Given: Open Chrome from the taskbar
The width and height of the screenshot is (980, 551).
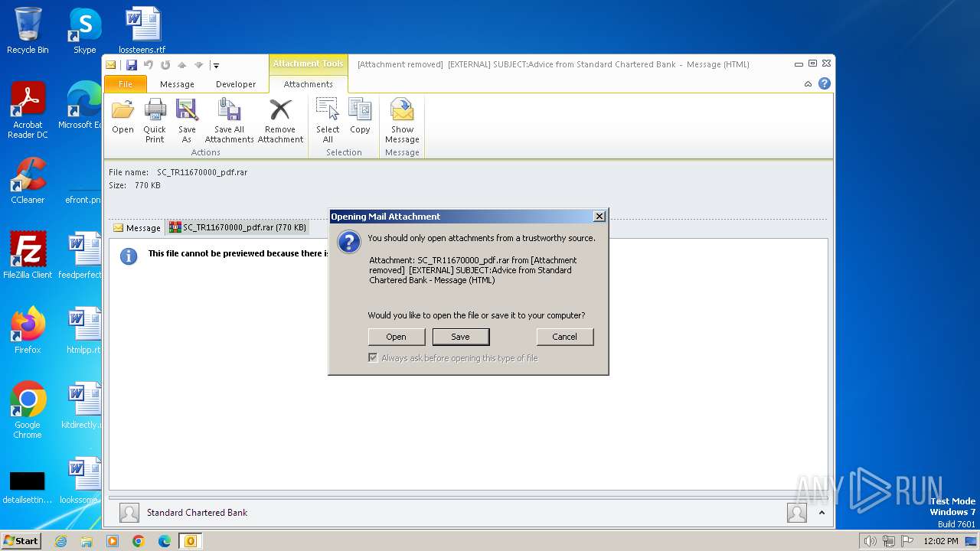Looking at the screenshot, I should coord(139,541).
